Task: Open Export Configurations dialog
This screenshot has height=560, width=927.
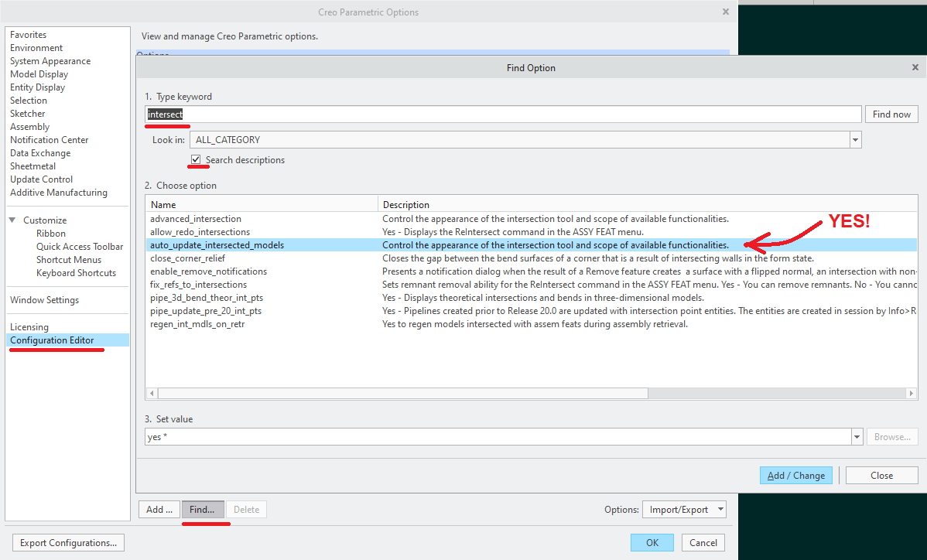Action: coord(67,542)
